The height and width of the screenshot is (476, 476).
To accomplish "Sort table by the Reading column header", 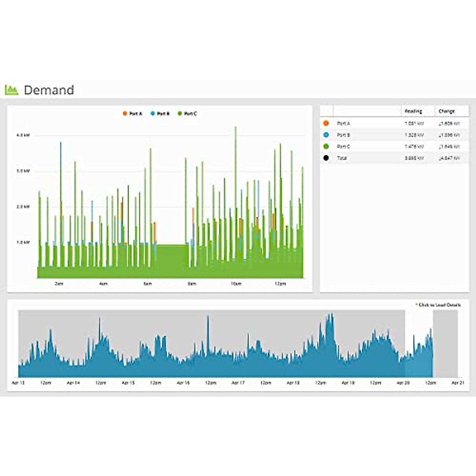I will [x=413, y=111].
